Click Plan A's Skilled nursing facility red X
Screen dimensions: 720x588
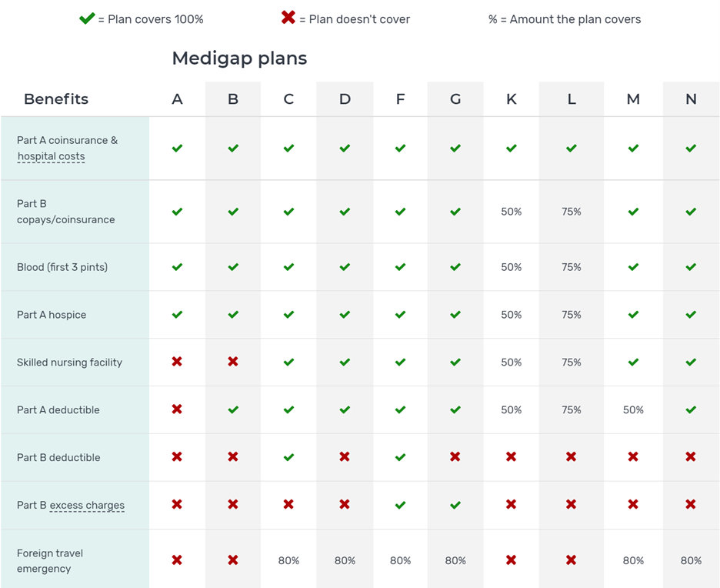click(x=177, y=362)
